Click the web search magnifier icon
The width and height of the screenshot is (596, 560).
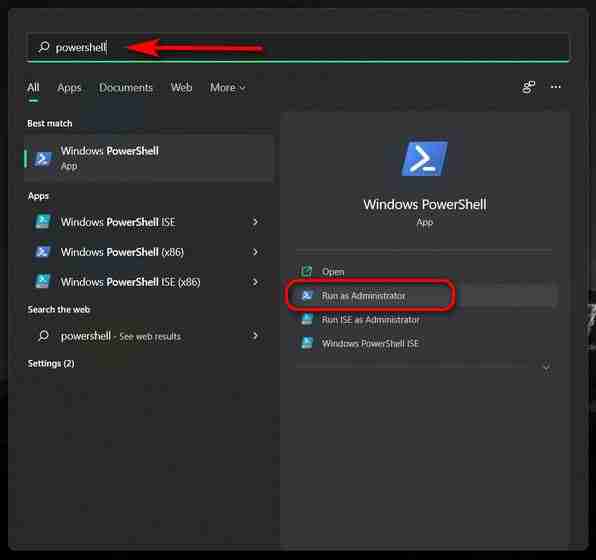[43, 336]
